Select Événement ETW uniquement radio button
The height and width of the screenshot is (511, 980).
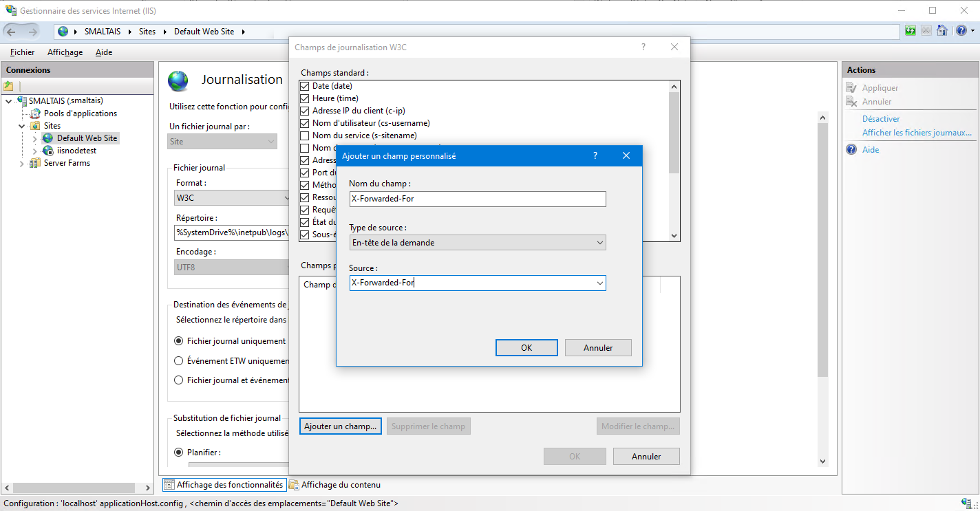179,361
